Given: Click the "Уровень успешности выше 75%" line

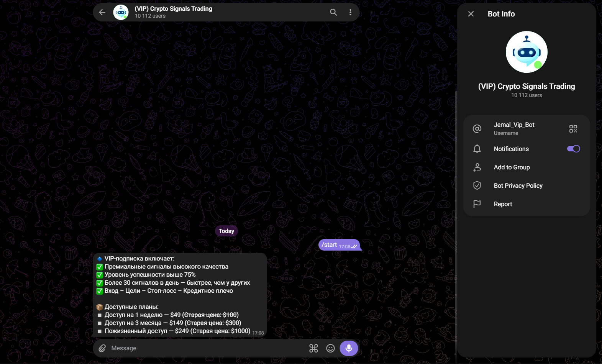Looking at the screenshot, I should pyautogui.click(x=150, y=275).
